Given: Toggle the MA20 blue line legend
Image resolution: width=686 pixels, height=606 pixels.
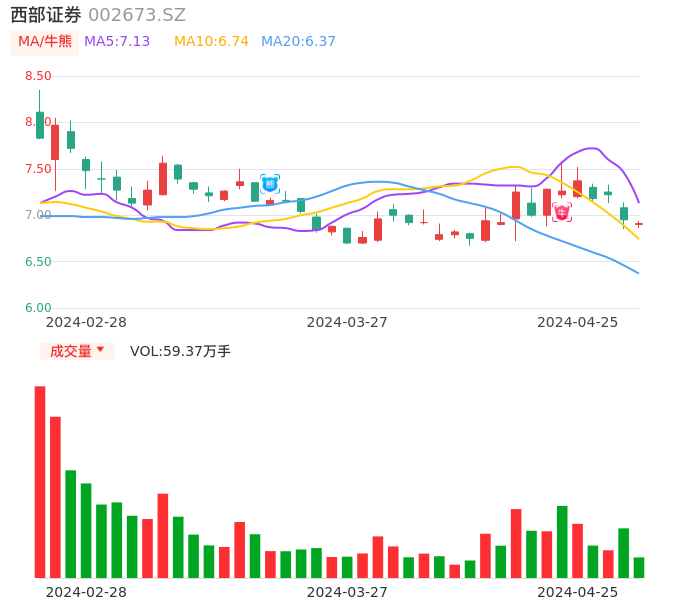Looking at the screenshot, I should (x=298, y=42).
